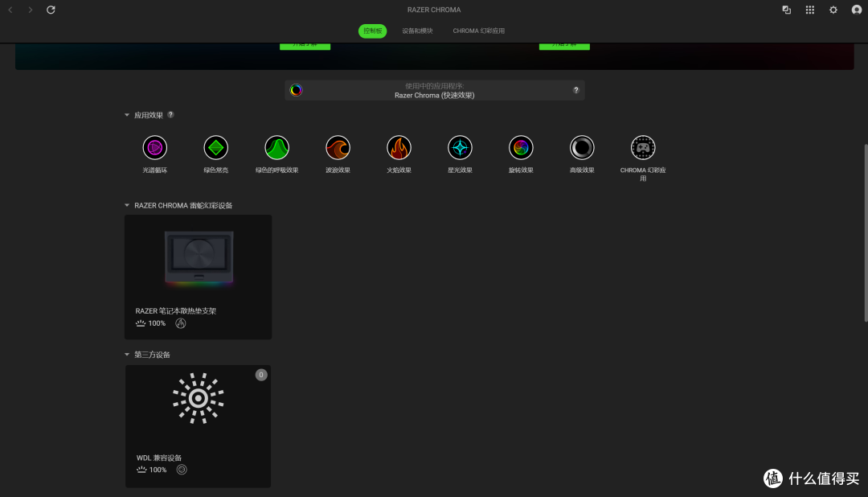Click the brightness icon on the RAZER 笔记本散热垫支架 card
The image size is (868, 497).
tap(141, 323)
